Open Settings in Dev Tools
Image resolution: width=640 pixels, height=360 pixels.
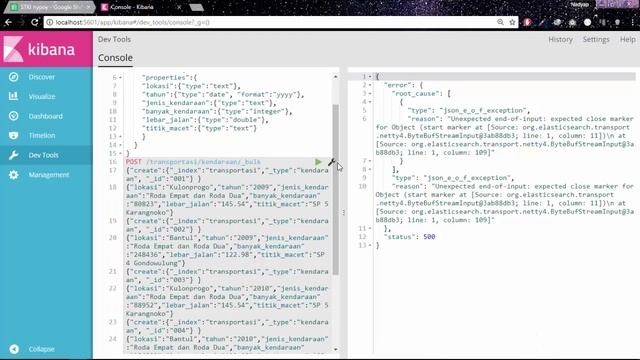click(596, 39)
